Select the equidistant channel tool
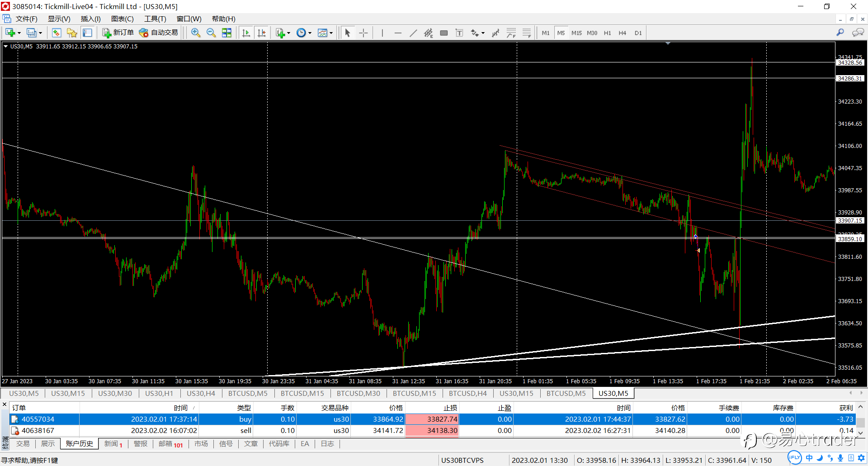This screenshot has width=868, height=466. [x=429, y=33]
